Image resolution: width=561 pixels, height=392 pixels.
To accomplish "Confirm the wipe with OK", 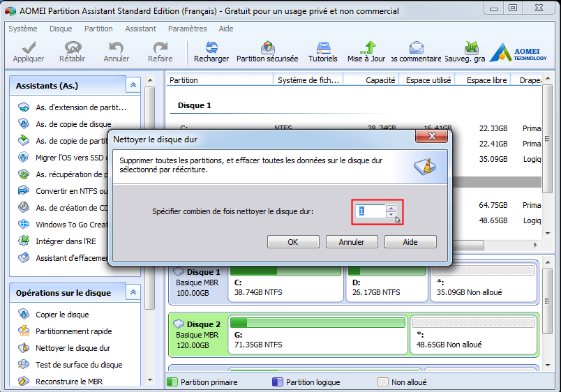I will click(x=293, y=242).
